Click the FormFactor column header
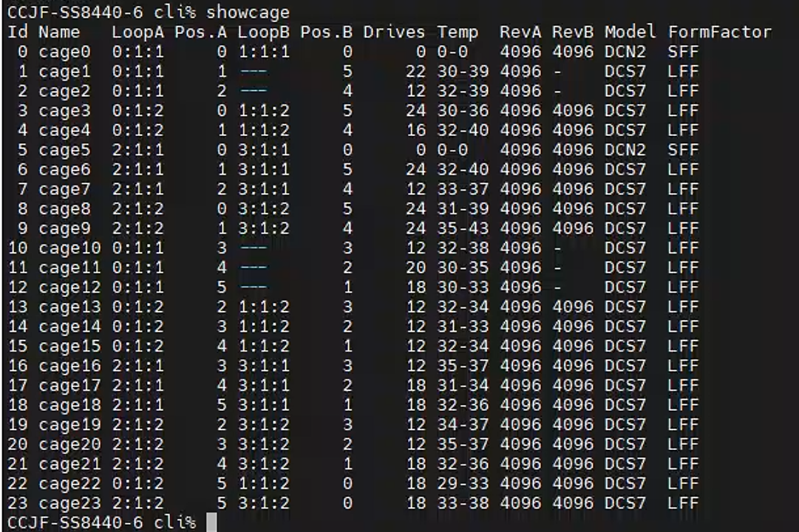This screenshot has height=532, width=799. pyautogui.click(x=719, y=32)
